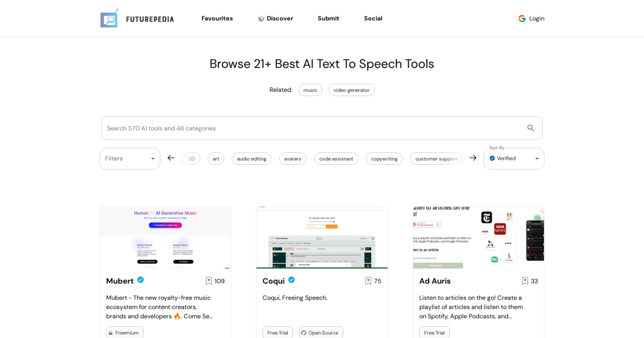The width and height of the screenshot is (644, 338).
Task: Click the bookmark icon on the Mubert card
Action: tap(209, 281)
